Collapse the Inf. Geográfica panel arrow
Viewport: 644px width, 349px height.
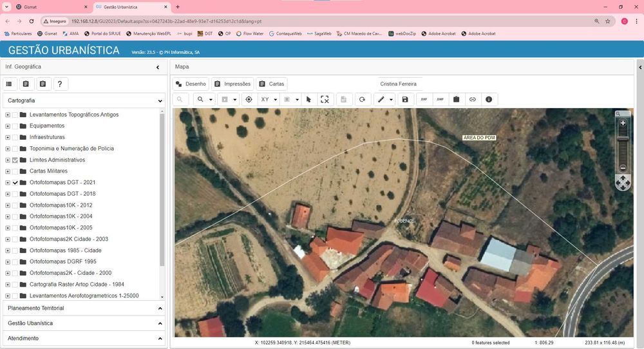[x=158, y=67]
